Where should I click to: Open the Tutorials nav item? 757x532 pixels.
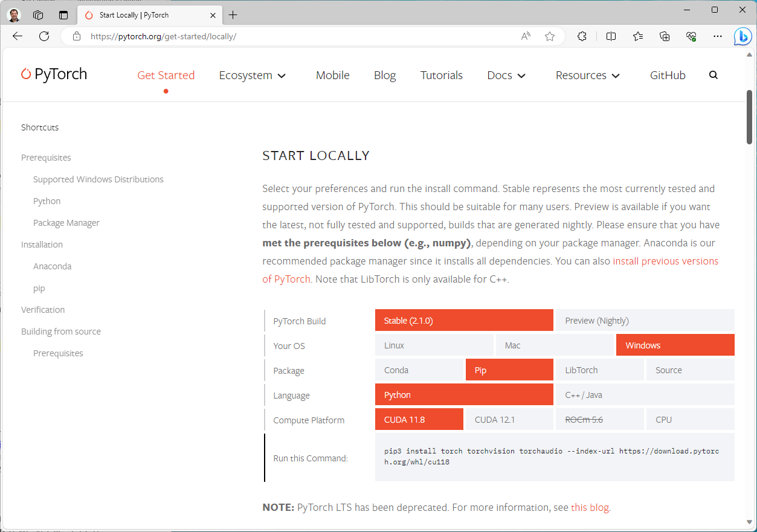[x=442, y=75]
